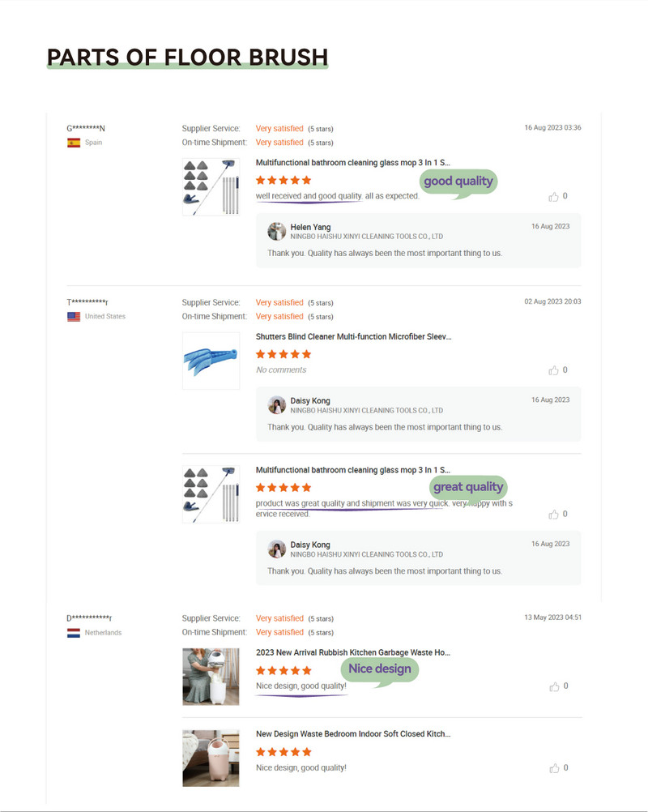
Task: Open 'Shutters Blind Cleaner Multi-function Microfiber' product link
Action: 353,336
